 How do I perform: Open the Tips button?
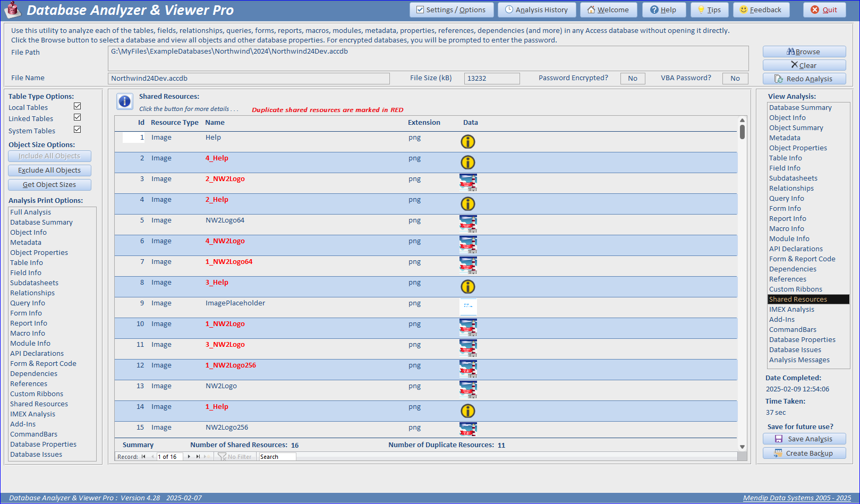pyautogui.click(x=710, y=10)
